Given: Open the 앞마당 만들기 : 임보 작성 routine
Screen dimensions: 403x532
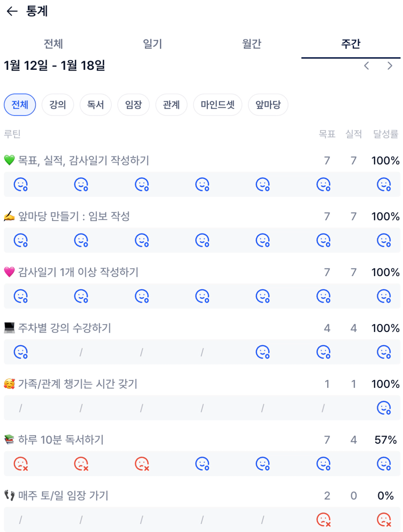Looking at the screenshot, I should [74, 216].
